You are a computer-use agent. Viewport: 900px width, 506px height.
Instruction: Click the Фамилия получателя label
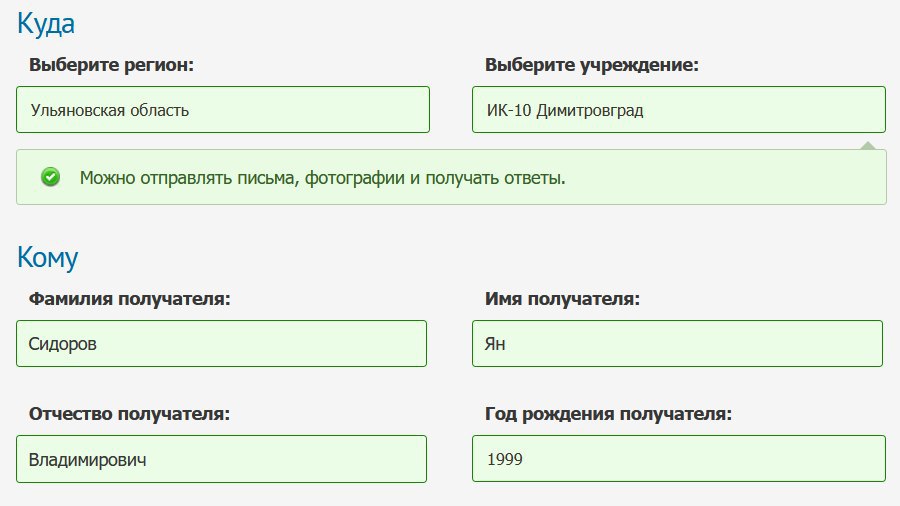(x=129, y=299)
